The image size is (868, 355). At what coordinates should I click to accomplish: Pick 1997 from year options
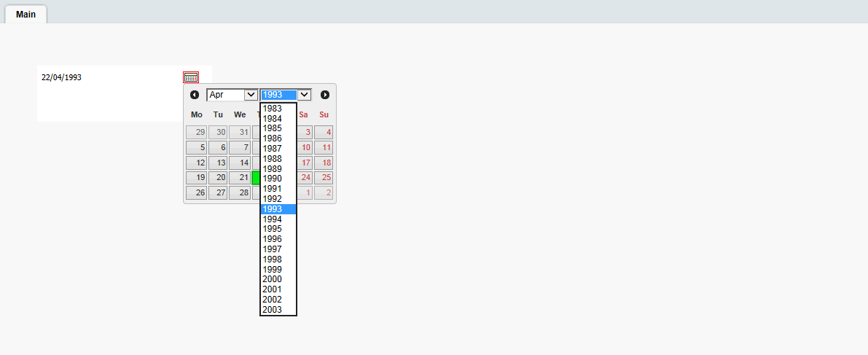click(278, 249)
